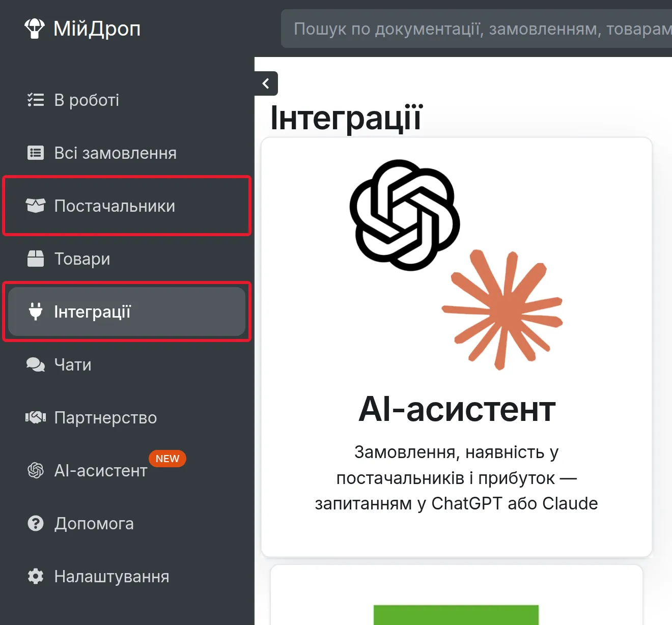Open Налаштування settings page
This screenshot has width=672, height=625.
127,576
